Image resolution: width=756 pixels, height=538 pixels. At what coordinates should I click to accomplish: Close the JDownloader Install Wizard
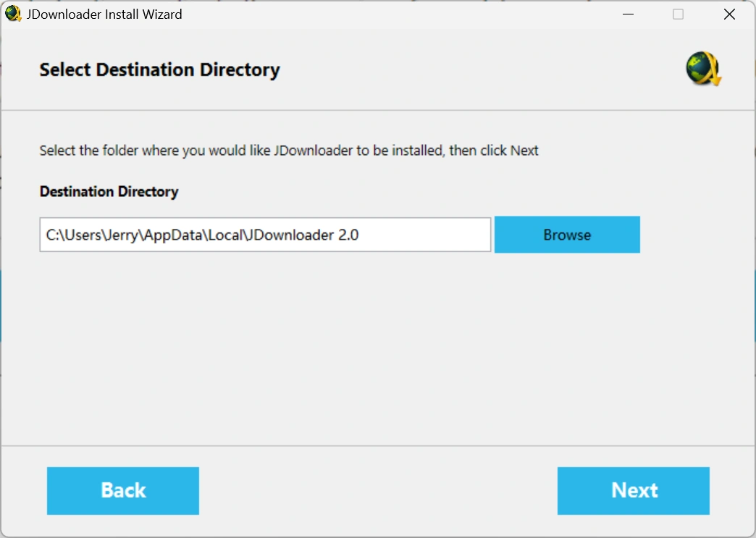coord(729,14)
